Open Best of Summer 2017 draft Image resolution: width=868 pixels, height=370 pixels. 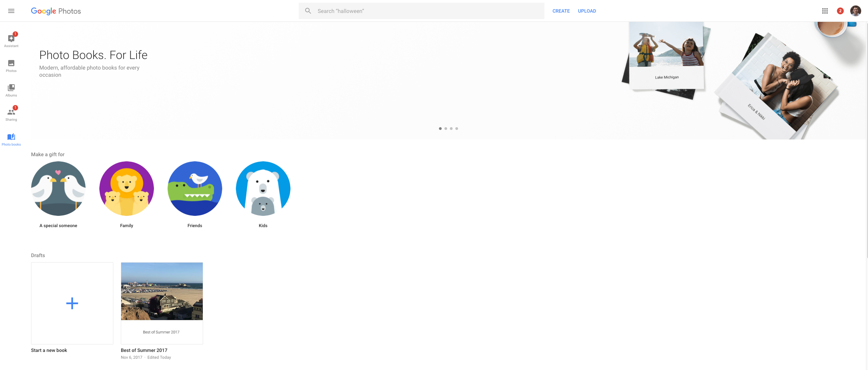[x=162, y=303]
